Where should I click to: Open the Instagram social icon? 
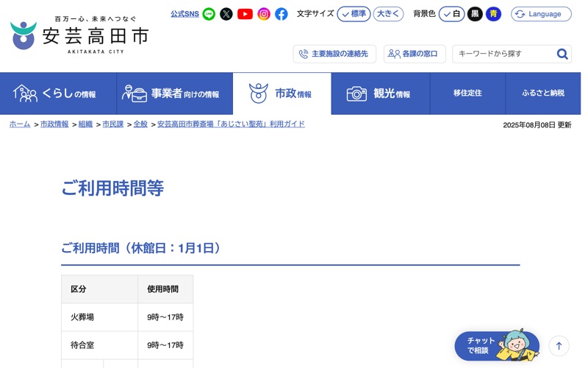pos(264,14)
